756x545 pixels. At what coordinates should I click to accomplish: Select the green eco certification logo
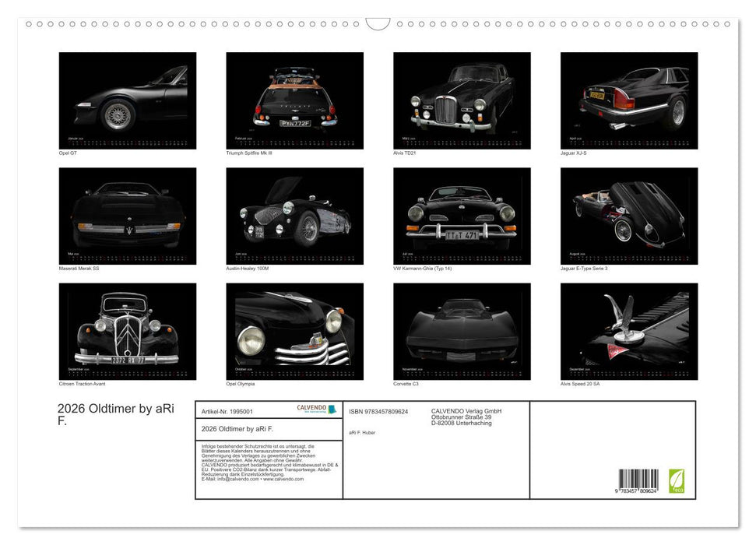pos(677,480)
